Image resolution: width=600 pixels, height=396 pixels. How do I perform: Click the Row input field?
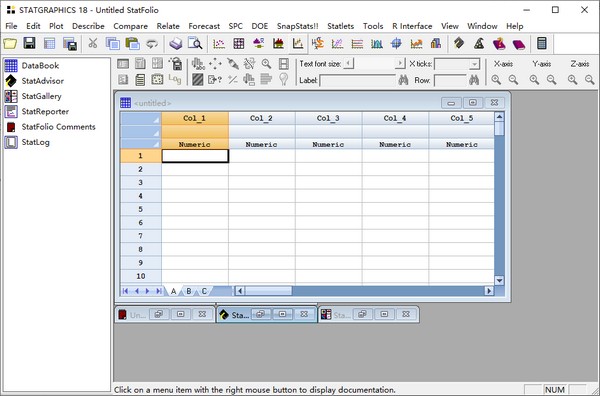pyautogui.click(x=450, y=80)
